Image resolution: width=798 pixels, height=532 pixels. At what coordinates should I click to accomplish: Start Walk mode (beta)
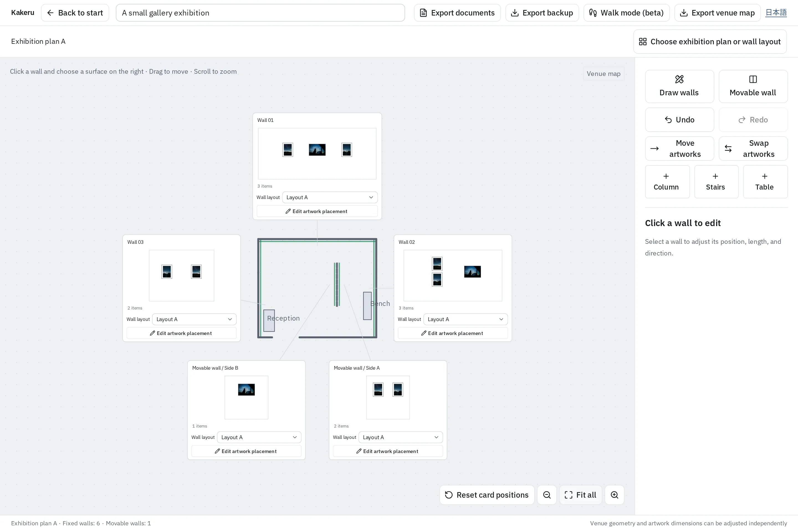click(626, 13)
